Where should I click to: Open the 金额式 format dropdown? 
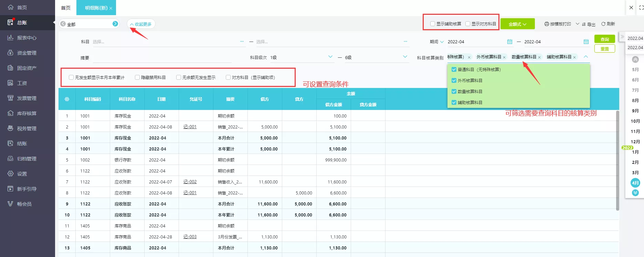(x=517, y=24)
